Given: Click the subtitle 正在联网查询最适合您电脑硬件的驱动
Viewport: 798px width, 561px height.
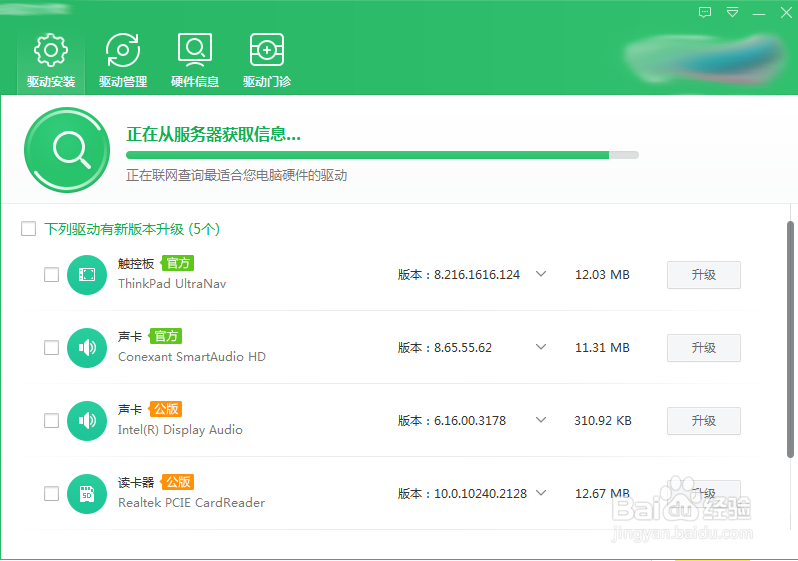Looking at the screenshot, I should (x=237, y=175).
